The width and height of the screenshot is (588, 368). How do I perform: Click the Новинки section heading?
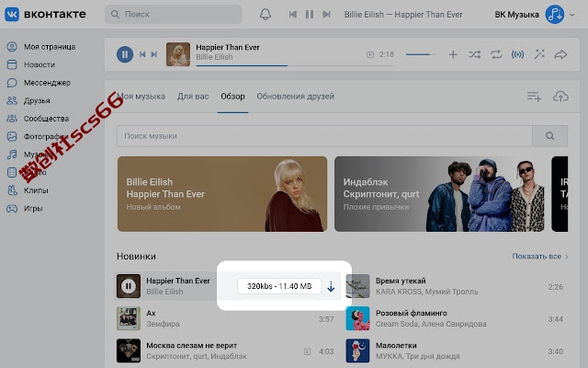(x=136, y=257)
